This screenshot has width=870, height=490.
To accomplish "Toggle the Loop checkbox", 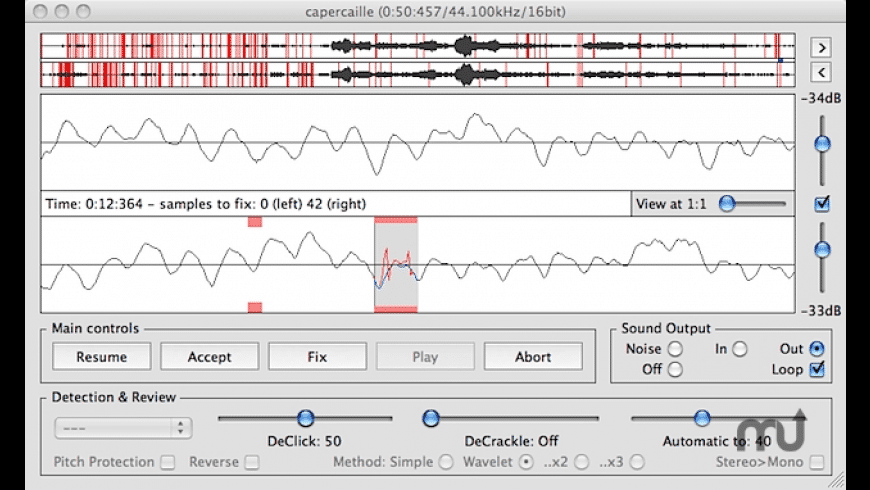I will point(817,370).
